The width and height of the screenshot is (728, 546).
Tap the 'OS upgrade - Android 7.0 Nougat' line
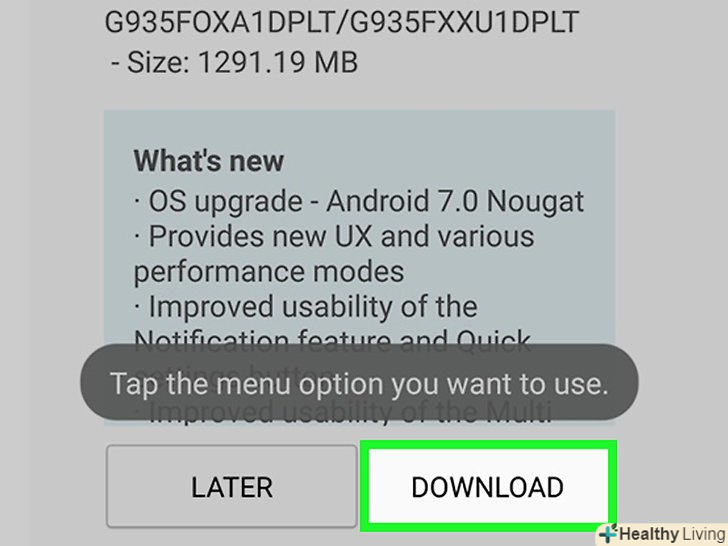(359, 202)
